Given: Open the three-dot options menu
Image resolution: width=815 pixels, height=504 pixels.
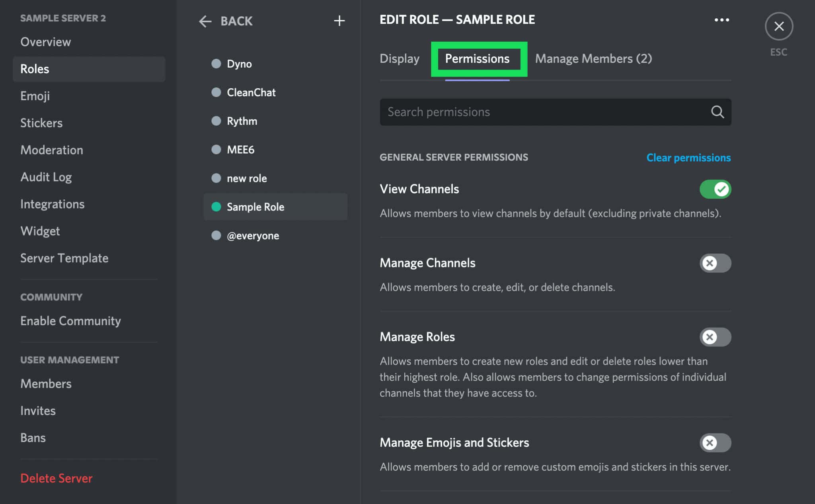Looking at the screenshot, I should click(x=722, y=19).
